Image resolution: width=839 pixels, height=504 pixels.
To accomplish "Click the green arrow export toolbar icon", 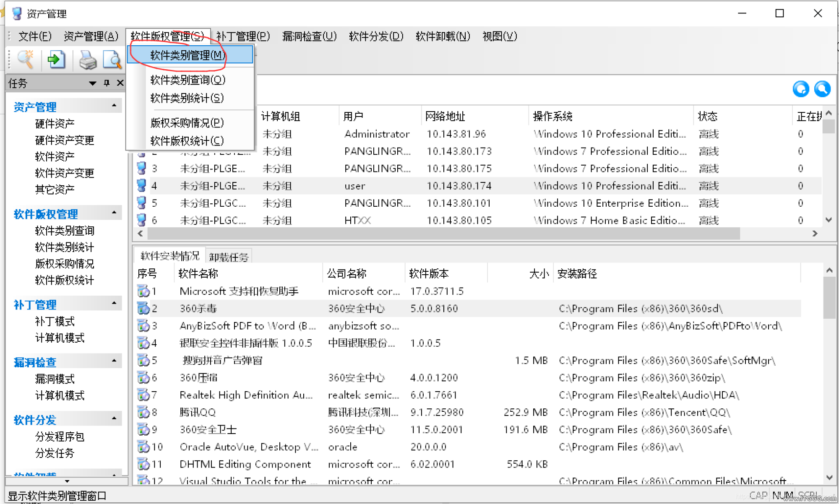I will (x=56, y=60).
